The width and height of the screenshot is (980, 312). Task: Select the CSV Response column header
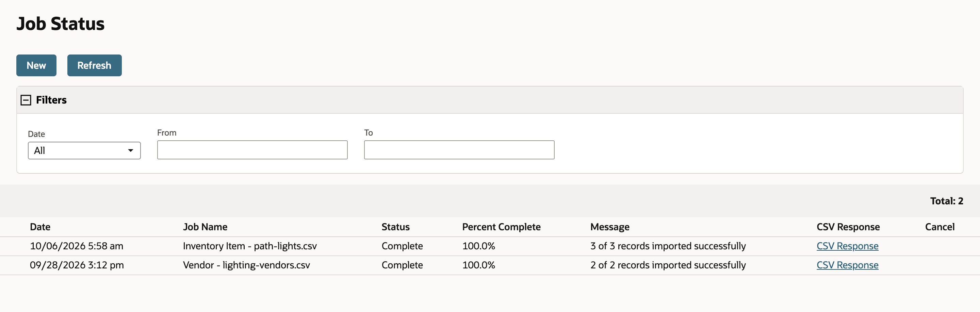click(x=848, y=227)
